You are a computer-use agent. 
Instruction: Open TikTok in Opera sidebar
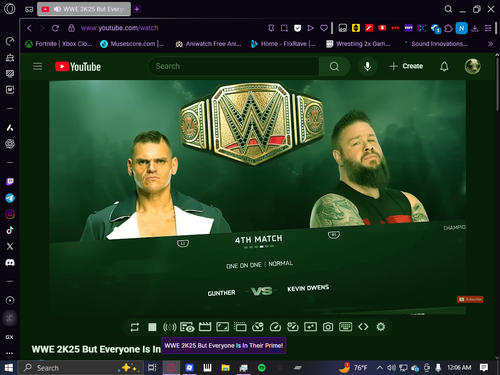pyautogui.click(x=10, y=230)
